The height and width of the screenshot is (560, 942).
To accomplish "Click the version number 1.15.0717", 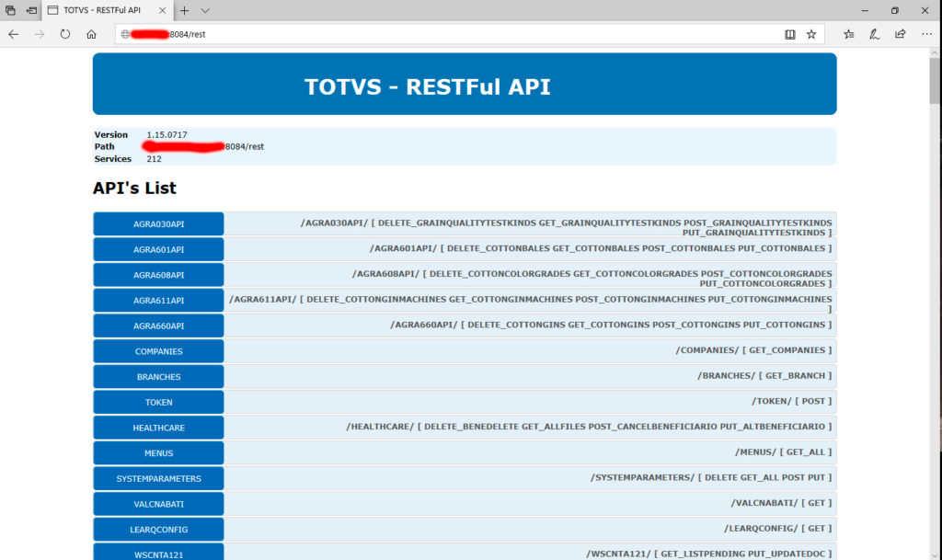I will coord(167,135).
